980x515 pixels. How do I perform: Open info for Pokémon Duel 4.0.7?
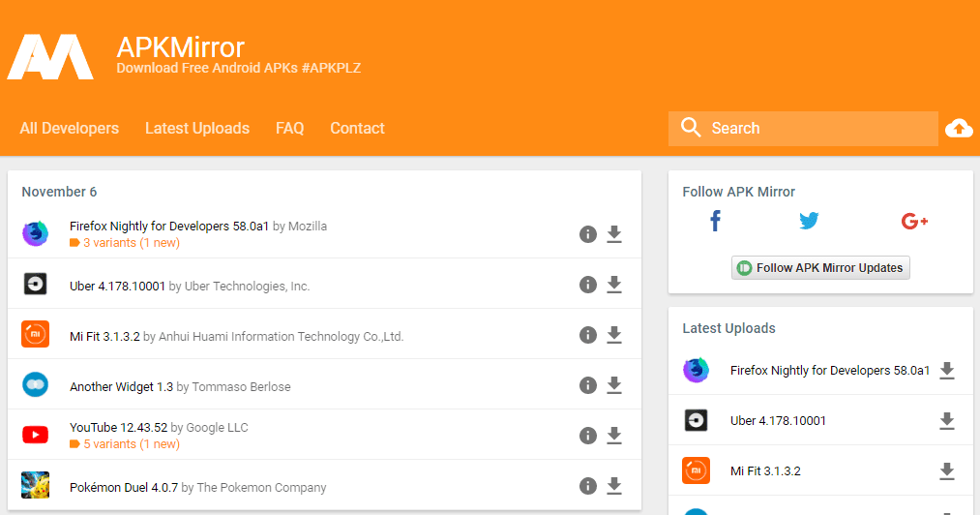[x=587, y=486]
